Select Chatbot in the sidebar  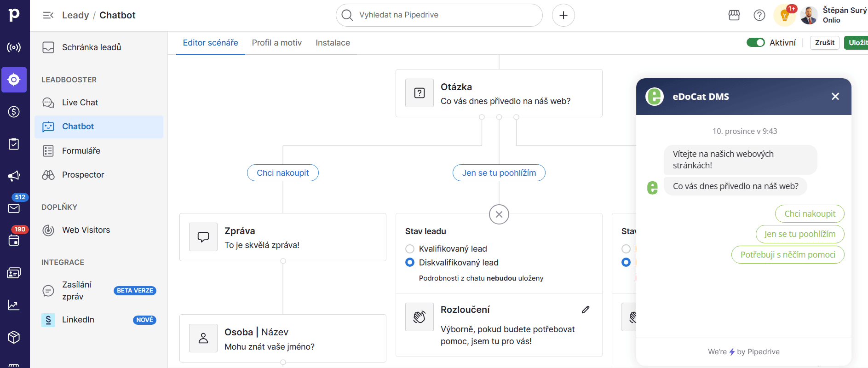[99, 126]
